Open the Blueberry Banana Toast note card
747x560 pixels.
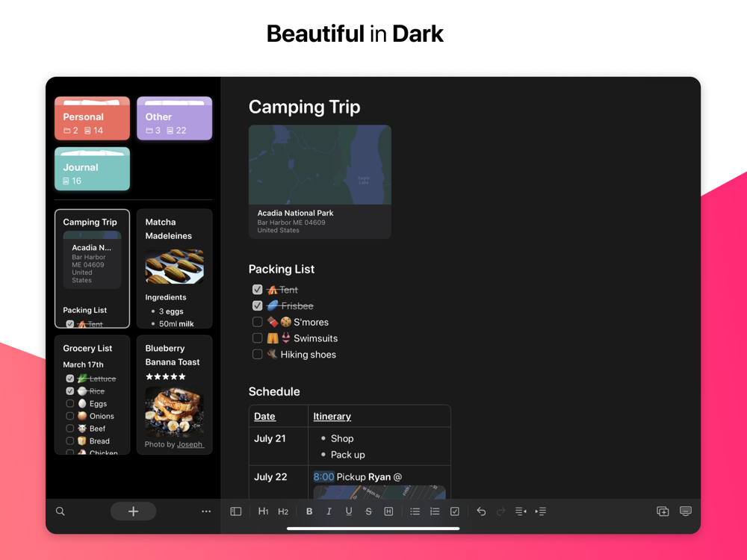tap(174, 395)
